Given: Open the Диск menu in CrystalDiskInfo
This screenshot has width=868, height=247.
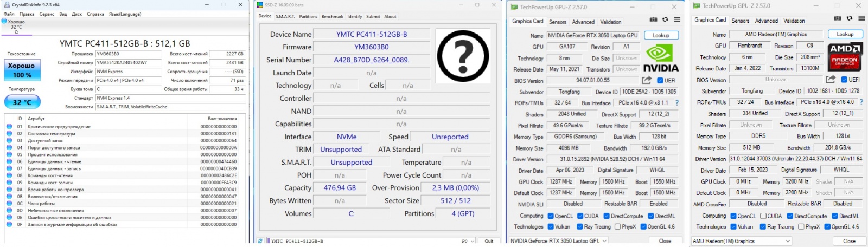Looking at the screenshot, I should 77,14.
